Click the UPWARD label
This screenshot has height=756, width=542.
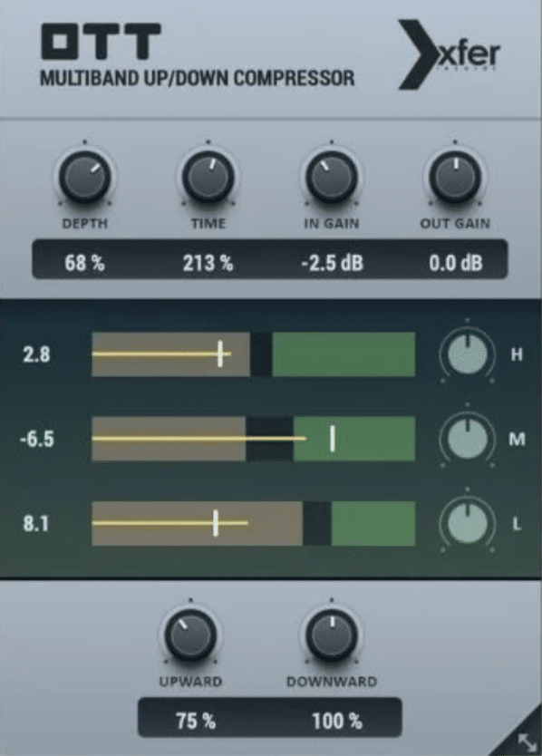click(190, 682)
